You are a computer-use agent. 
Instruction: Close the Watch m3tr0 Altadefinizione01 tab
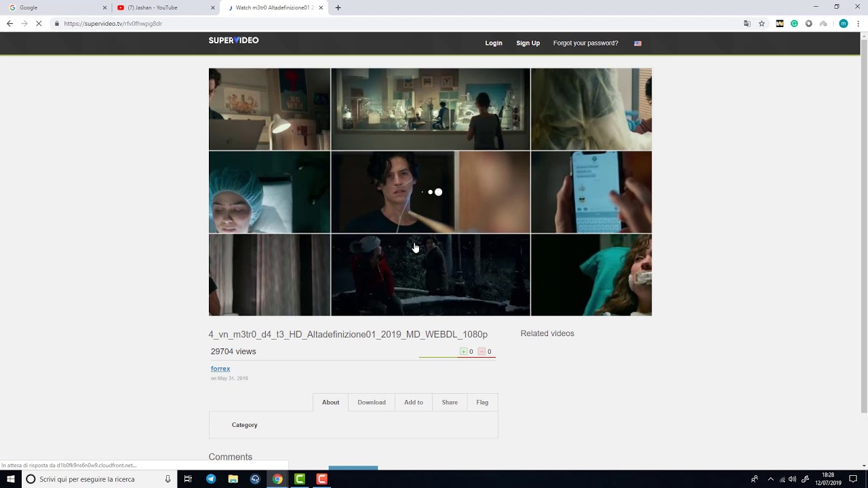click(321, 7)
